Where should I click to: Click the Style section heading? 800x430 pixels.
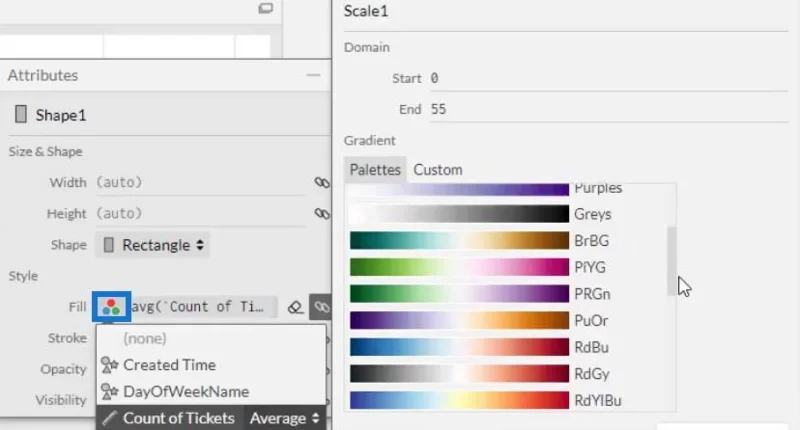(23, 276)
